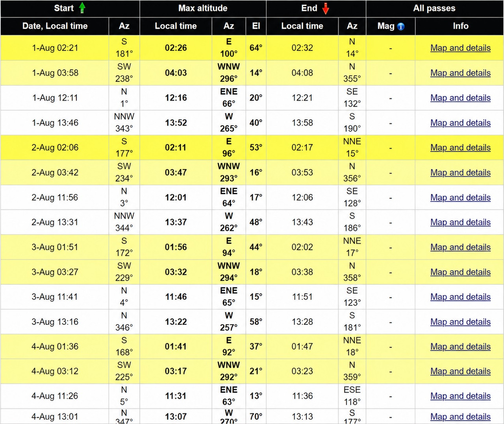This screenshot has height=424, width=504.
Task: Click max altitude azimuth 'W 257°'
Action: tap(229, 321)
